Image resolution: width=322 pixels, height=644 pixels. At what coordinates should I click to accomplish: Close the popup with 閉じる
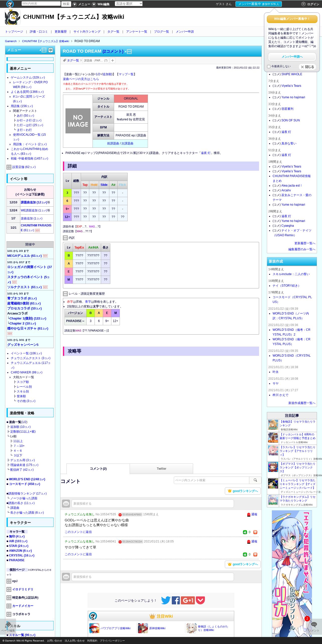click(307, 67)
